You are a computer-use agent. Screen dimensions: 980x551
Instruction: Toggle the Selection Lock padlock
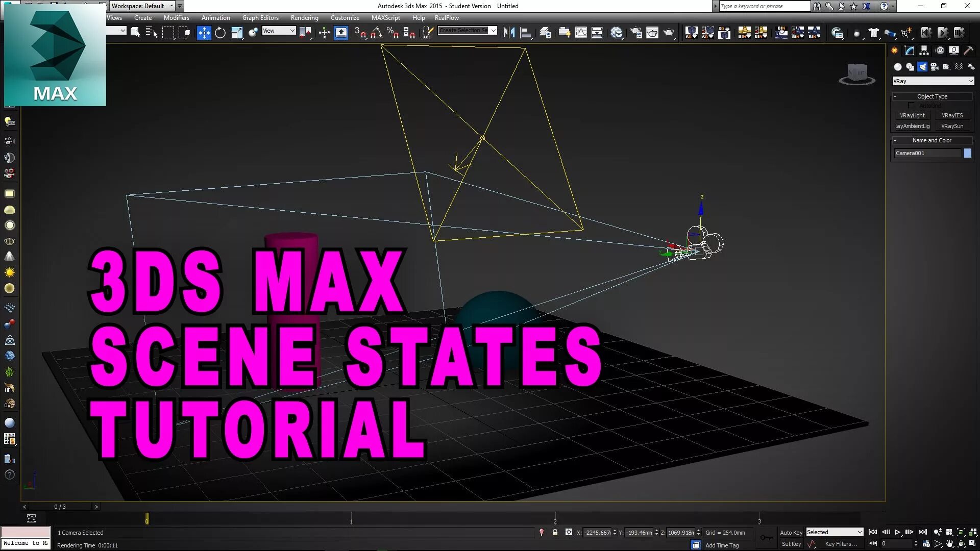(x=555, y=532)
